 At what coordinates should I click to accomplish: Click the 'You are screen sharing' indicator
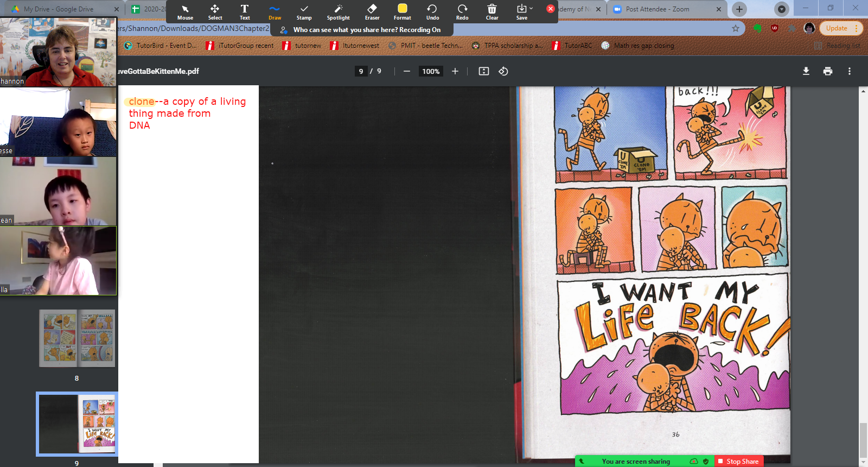coord(636,462)
